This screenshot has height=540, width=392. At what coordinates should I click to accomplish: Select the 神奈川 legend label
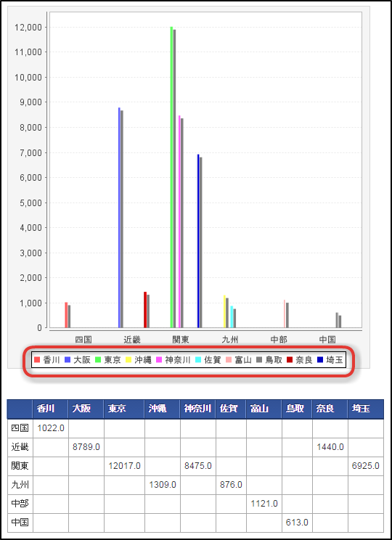click(x=178, y=360)
